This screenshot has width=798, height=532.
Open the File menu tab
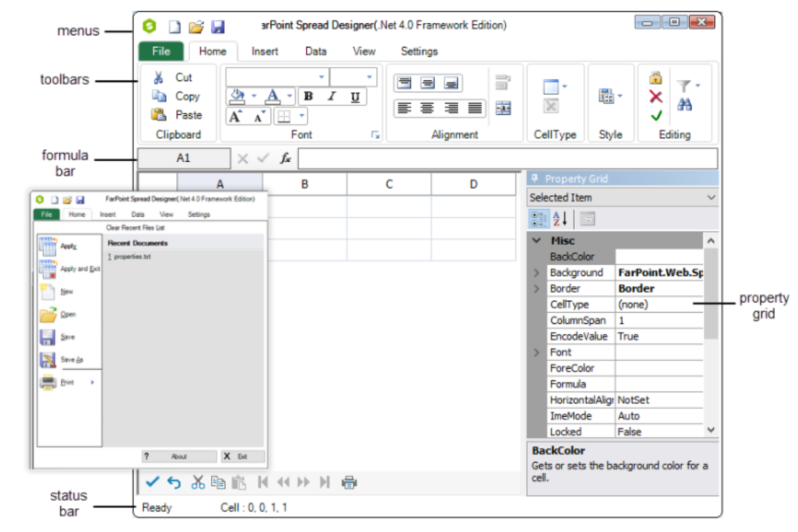pos(161,52)
